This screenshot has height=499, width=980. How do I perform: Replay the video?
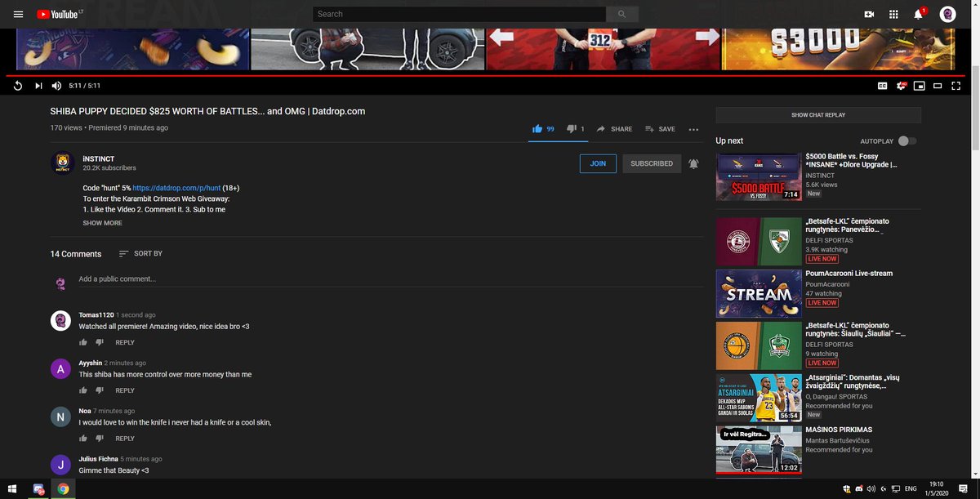(18, 86)
